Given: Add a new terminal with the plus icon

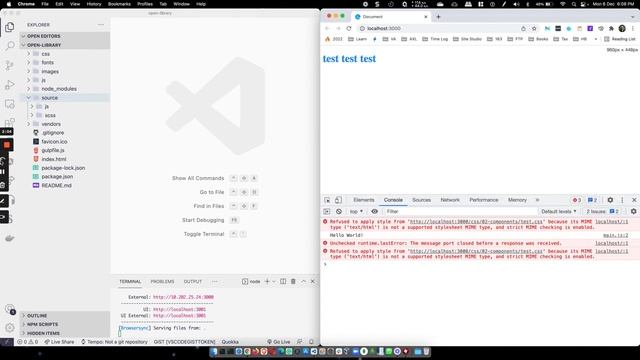Looking at the screenshot, I should pyautogui.click(x=267, y=282).
